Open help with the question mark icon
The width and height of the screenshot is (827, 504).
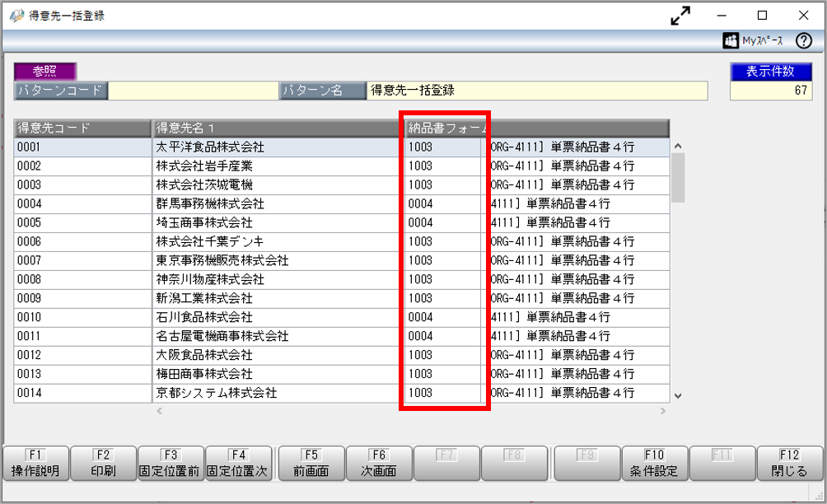pyautogui.click(x=804, y=40)
